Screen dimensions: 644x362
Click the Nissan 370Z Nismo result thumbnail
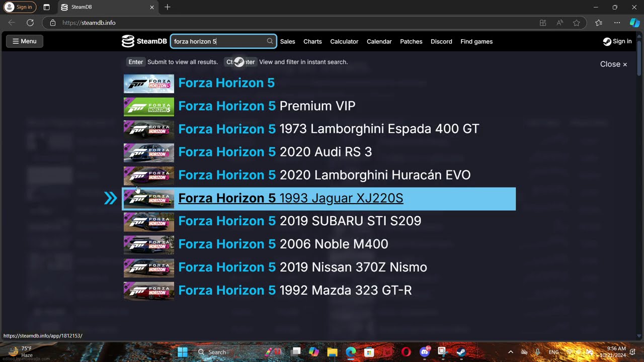pyautogui.click(x=149, y=268)
